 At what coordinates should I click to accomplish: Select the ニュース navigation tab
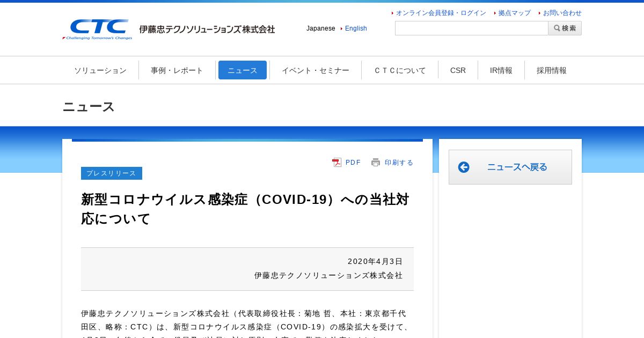(243, 70)
